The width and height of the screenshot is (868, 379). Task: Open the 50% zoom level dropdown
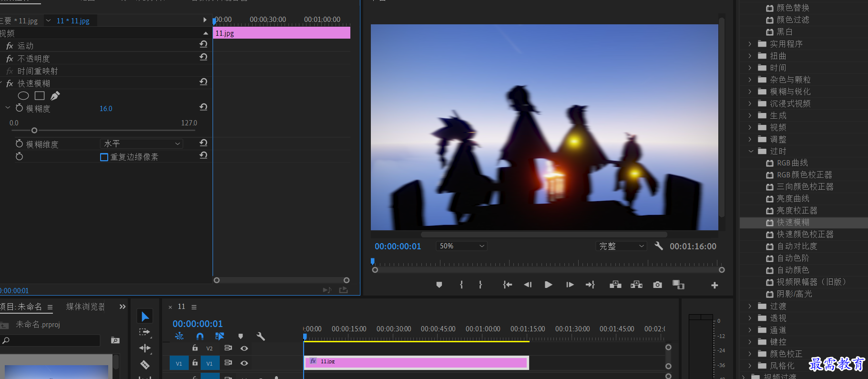(x=461, y=246)
